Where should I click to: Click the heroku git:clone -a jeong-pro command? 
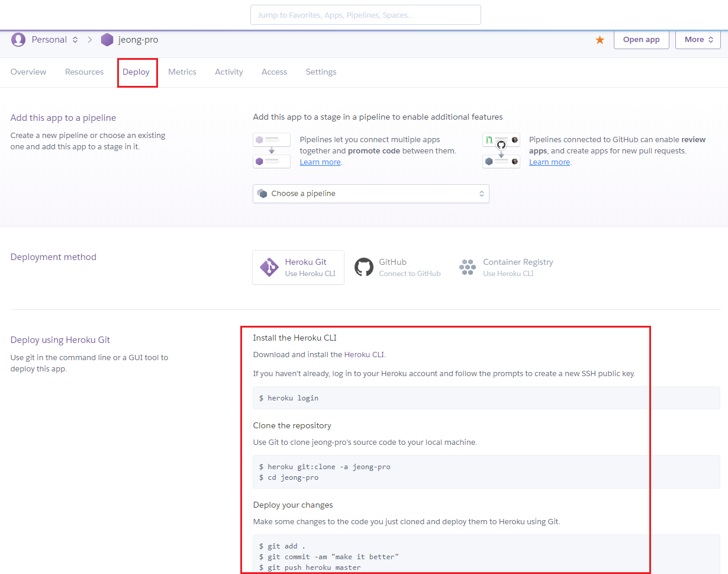(324, 467)
